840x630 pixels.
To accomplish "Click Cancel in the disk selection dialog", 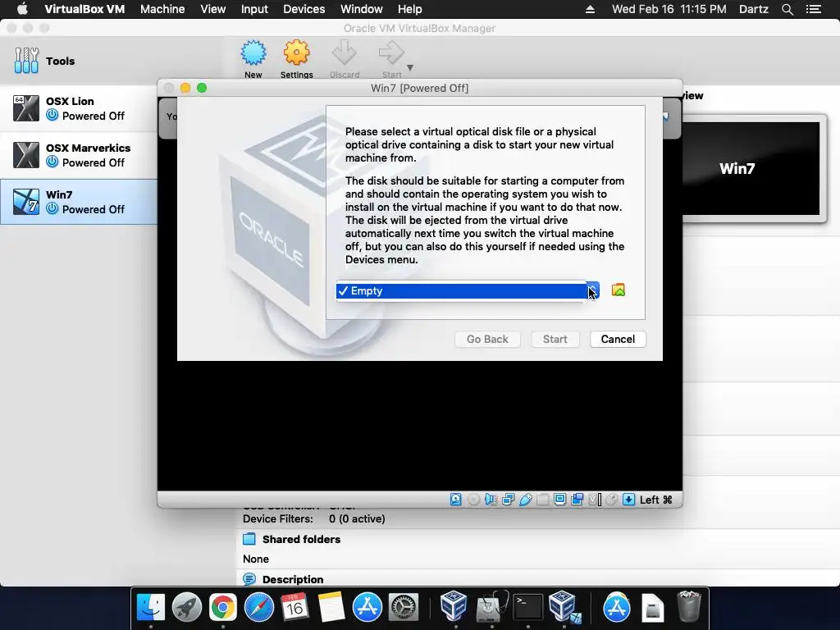I will point(618,339).
